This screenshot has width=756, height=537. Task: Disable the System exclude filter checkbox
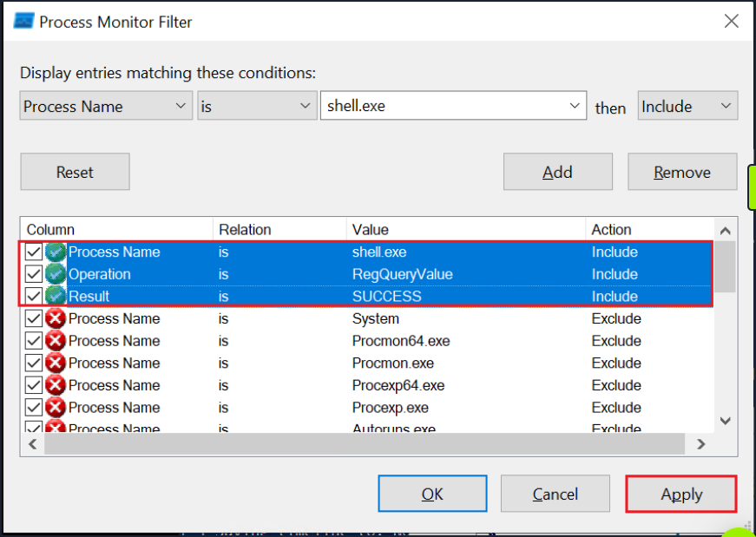point(33,318)
